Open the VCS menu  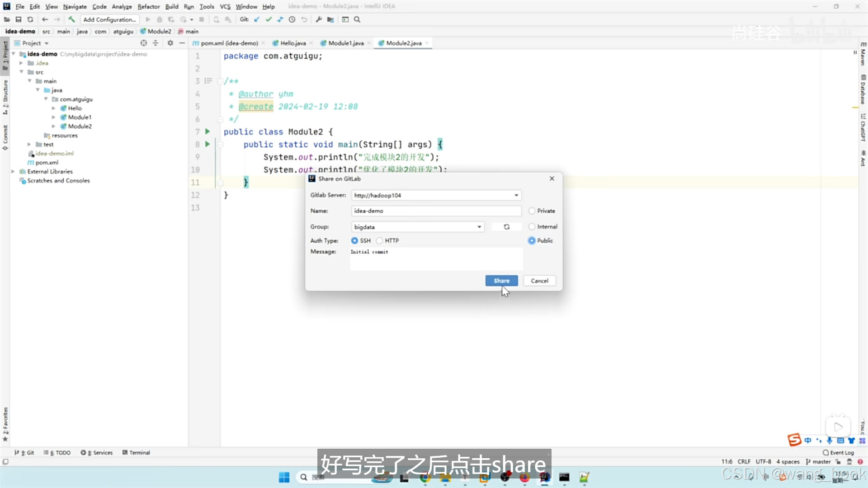(225, 6)
